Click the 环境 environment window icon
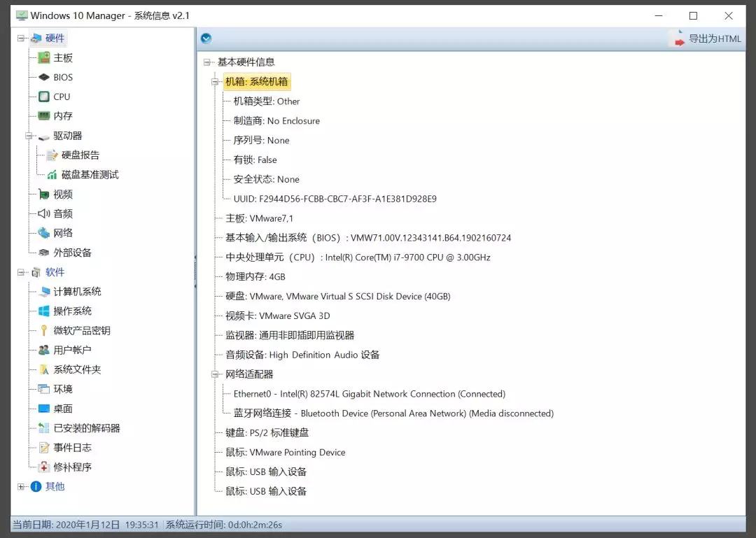This screenshot has height=538, width=756. pyautogui.click(x=44, y=389)
